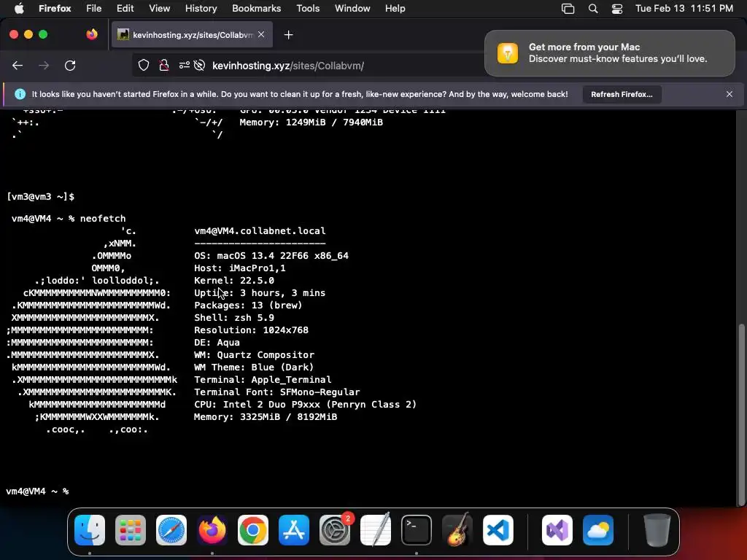Click the 'Kernel: 22.5.0' line
This screenshot has height=560, width=747.
234,281
